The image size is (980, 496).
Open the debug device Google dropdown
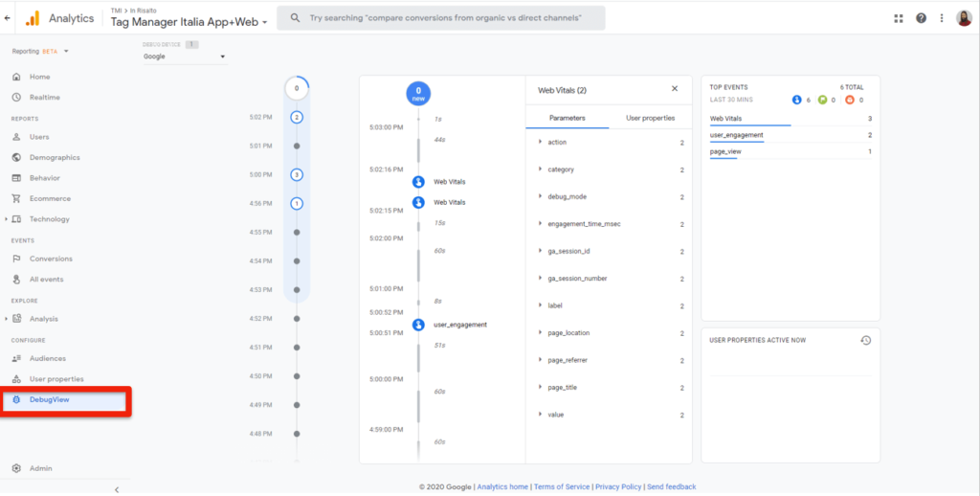(x=185, y=56)
